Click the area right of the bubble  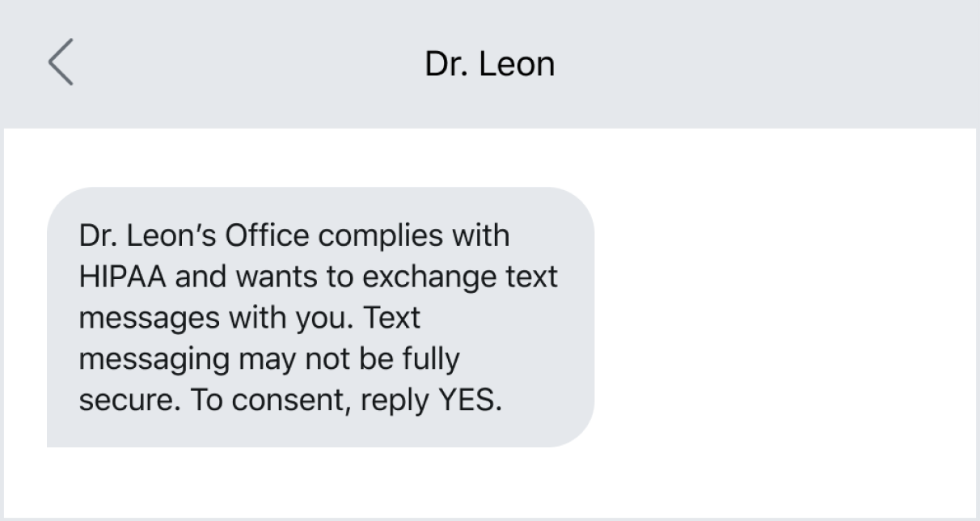click(768, 316)
